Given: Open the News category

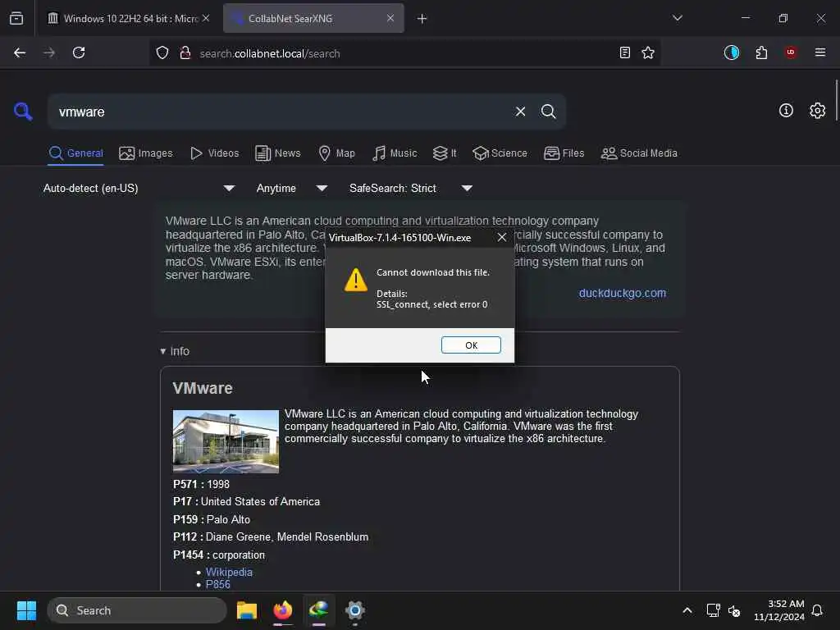Looking at the screenshot, I should coord(278,153).
